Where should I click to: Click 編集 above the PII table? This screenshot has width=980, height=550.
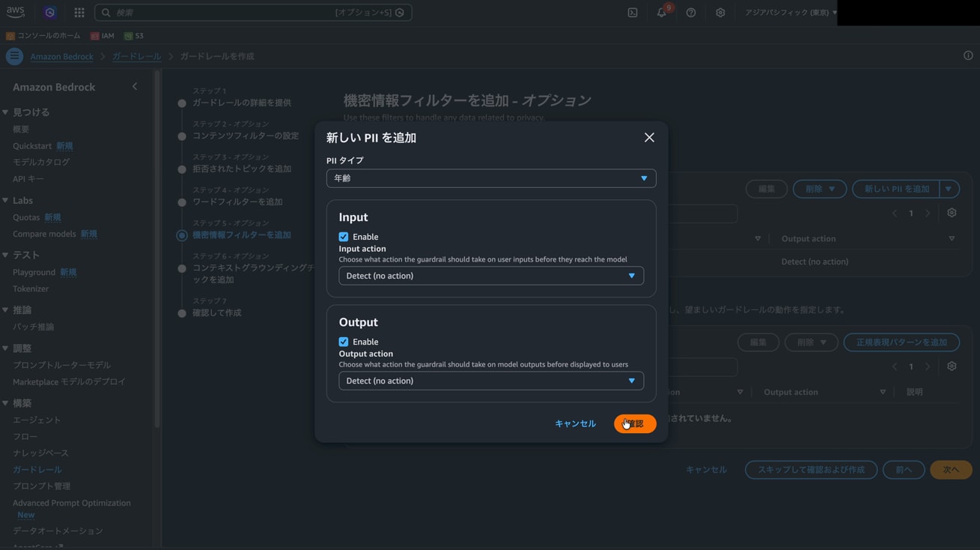click(767, 189)
